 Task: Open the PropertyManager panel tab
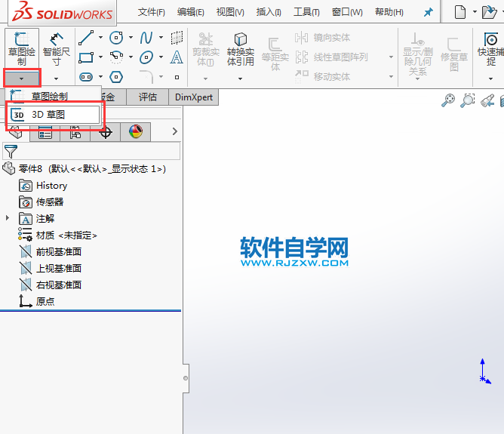click(45, 132)
